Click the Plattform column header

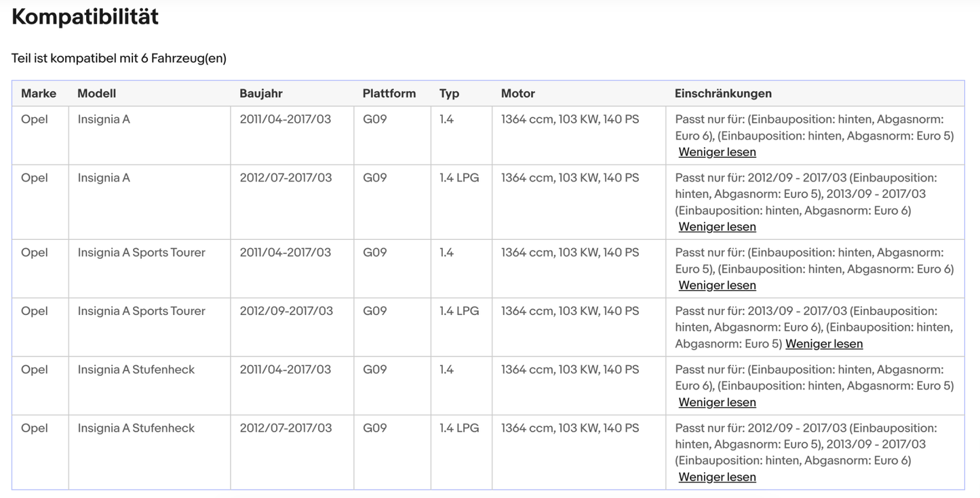tap(389, 94)
